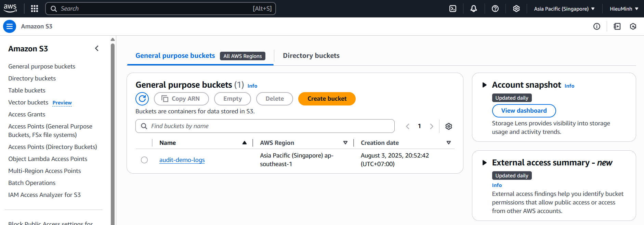Click the Preview link next to Vector buckets
Viewport: 644px width, 225px height.
click(x=62, y=103)
